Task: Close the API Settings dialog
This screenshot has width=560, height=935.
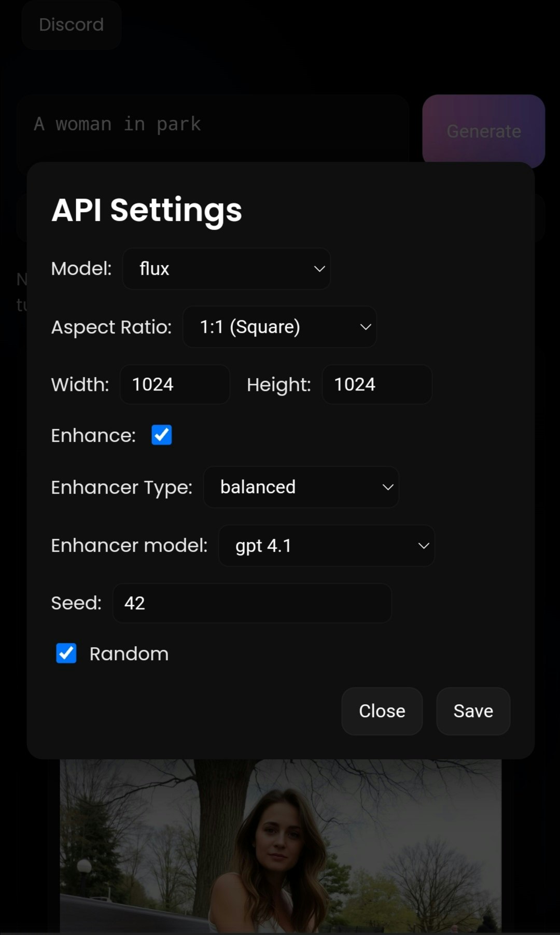Action: coord(382,711)
